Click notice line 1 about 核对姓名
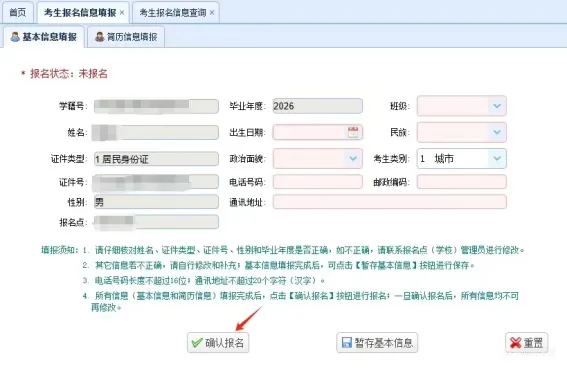This screenshot has height=369, width=567. (303, 250)
